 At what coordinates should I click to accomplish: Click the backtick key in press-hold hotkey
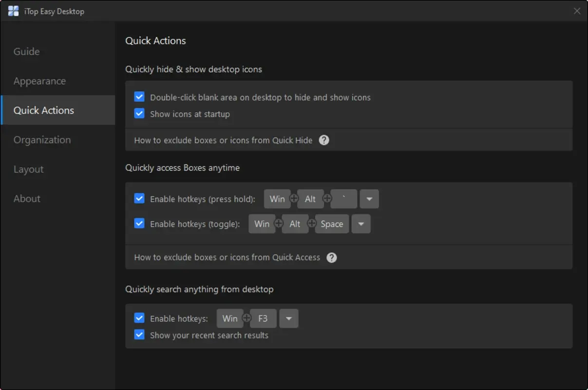[x=343, y=199]
